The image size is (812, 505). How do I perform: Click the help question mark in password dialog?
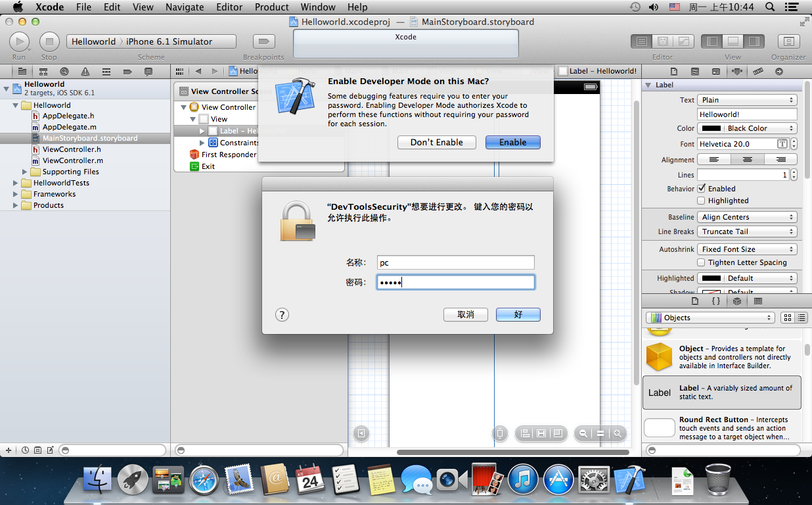pos(282,315)
